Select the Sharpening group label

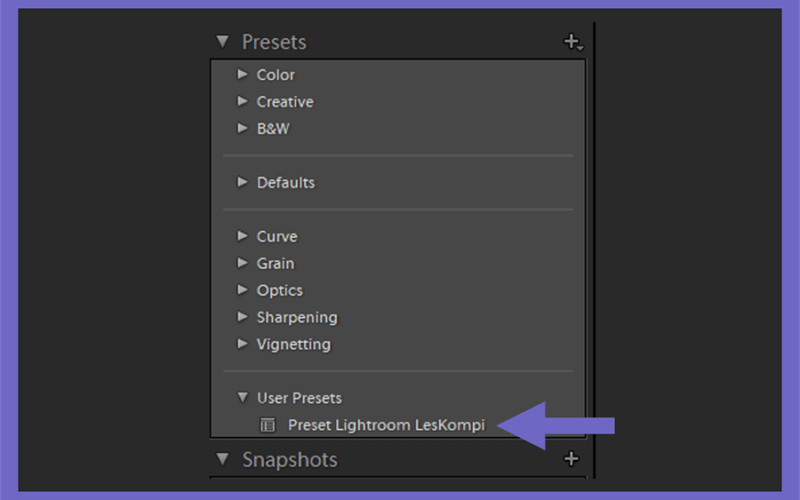[297, 317]
